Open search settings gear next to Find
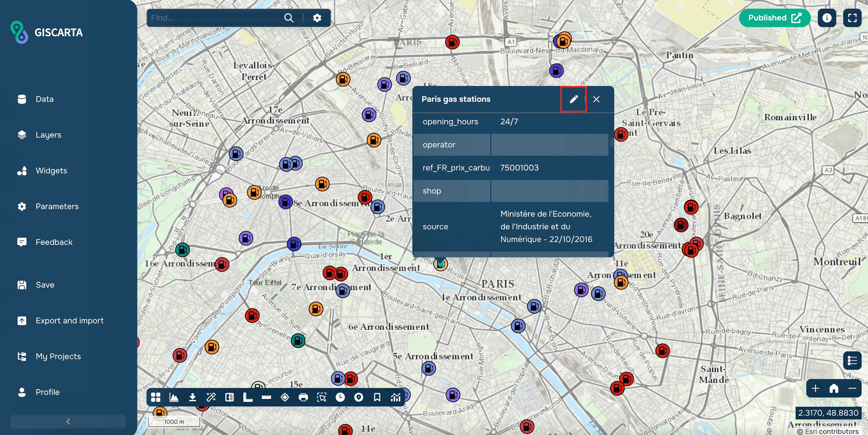The width and height of the screenshot is (868, 435). 317,18
